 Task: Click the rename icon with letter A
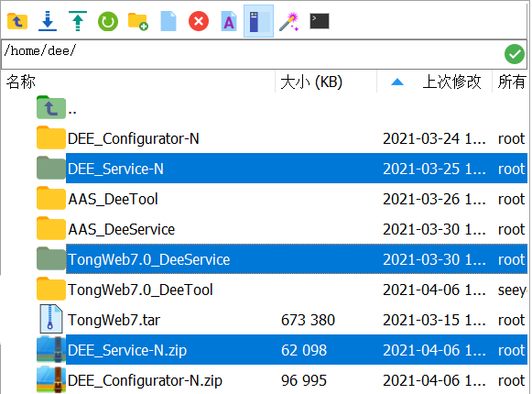pyautogui.click(x=229, y=21)
